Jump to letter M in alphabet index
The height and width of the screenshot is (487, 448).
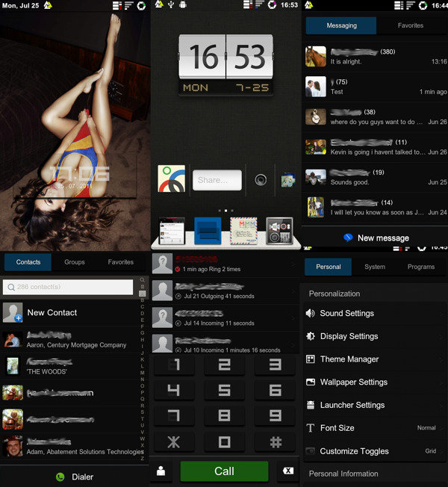pyautogui.click(x=142, y=373)
